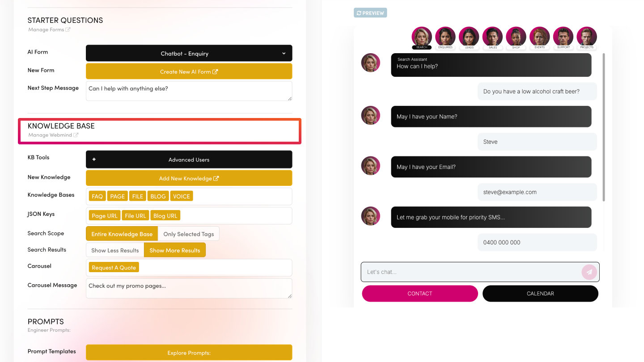
Task: Choose Only Selected Tags search scope
Action: (x=188, y=234)
